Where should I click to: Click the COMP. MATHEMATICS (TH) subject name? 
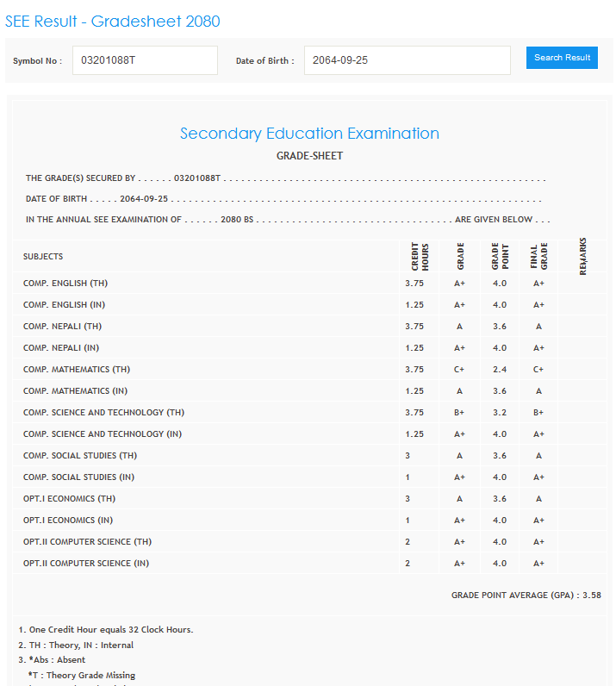coord(78,370)
